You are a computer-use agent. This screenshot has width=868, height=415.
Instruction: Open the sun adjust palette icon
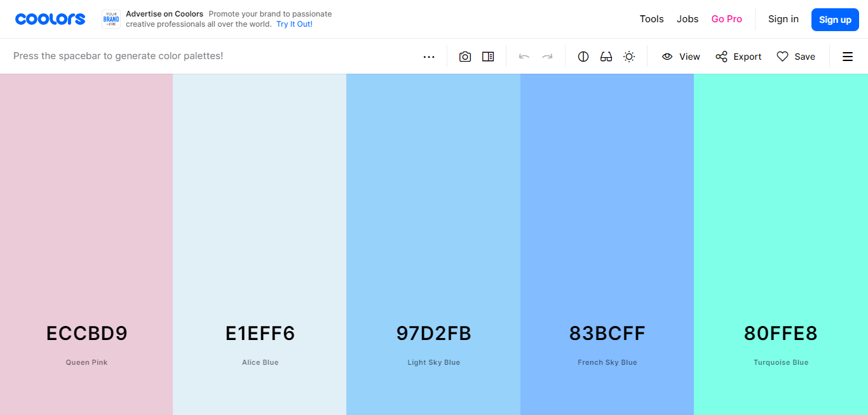pos(629,57)
